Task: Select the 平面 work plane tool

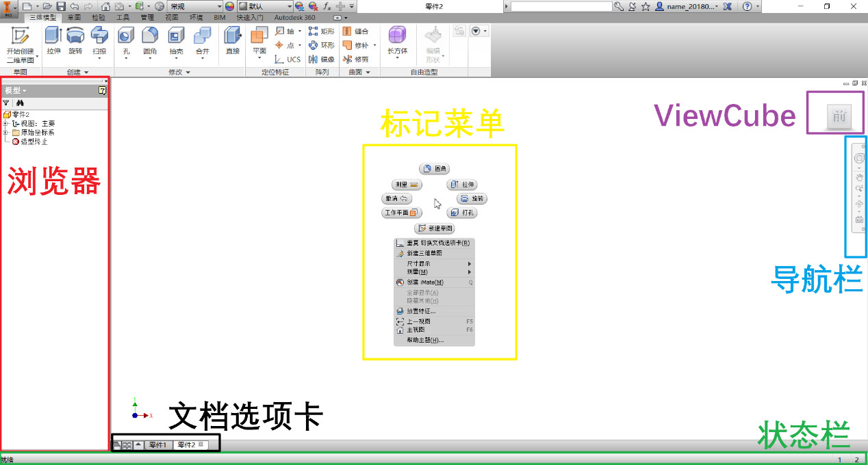Action: click(x=259, y=42)
